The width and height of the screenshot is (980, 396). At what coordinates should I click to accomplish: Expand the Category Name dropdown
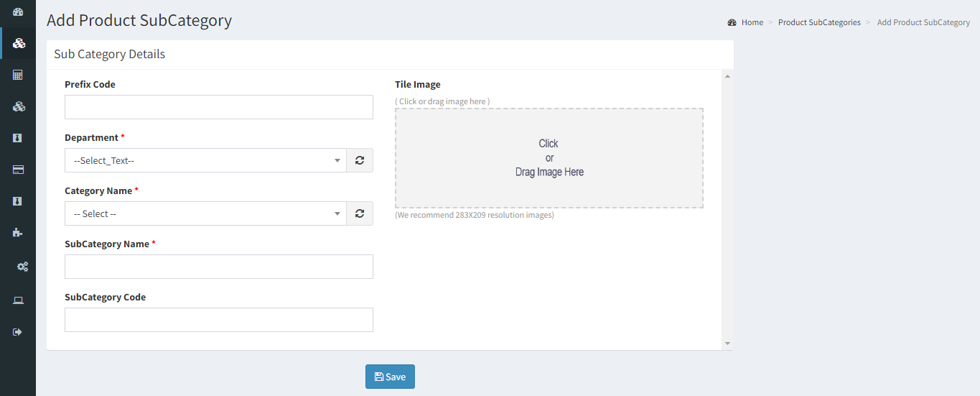205,213
